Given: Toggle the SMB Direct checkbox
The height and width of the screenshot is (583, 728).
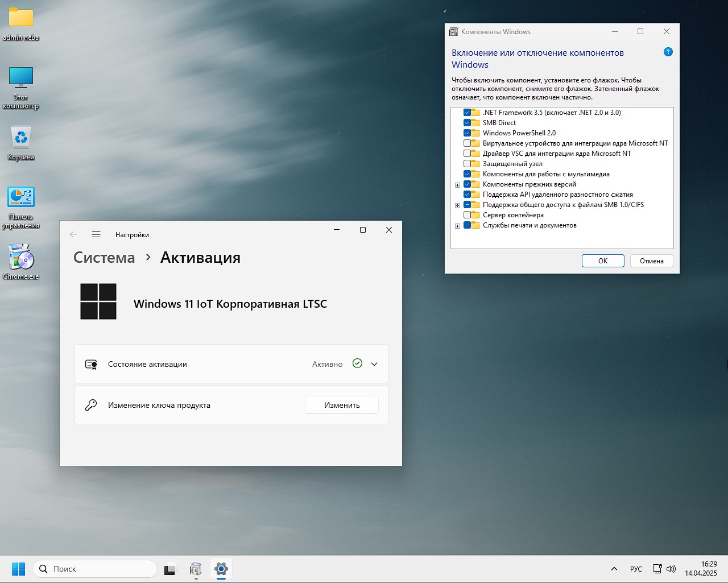Looking at the screenshot, I should click(x=467, y=123).
